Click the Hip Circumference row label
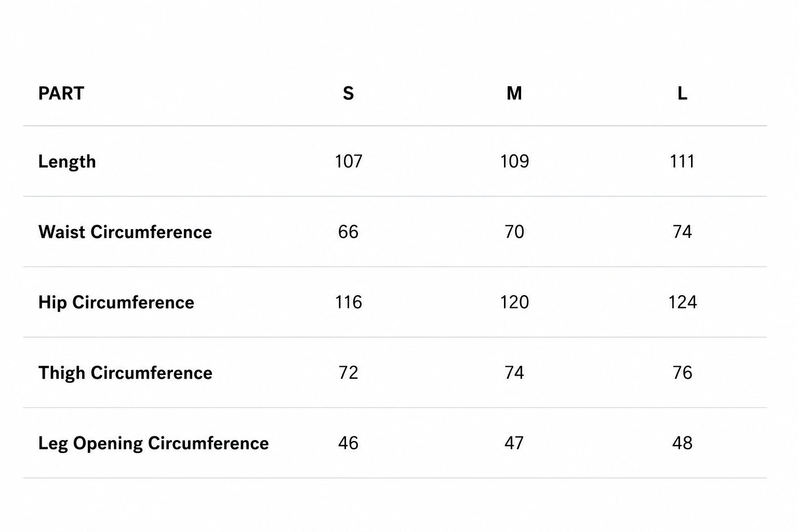The image size is (798, 532). click(x=116, y=302)
